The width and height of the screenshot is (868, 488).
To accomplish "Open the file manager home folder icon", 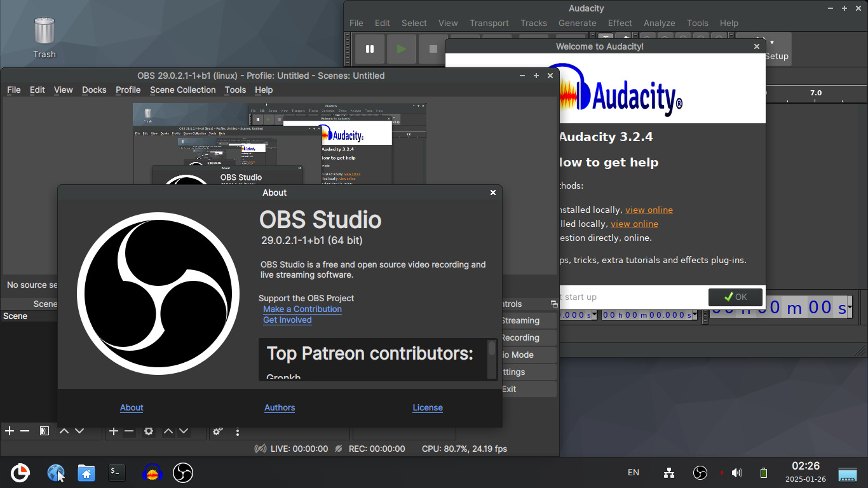I will [x=86, y=473].
